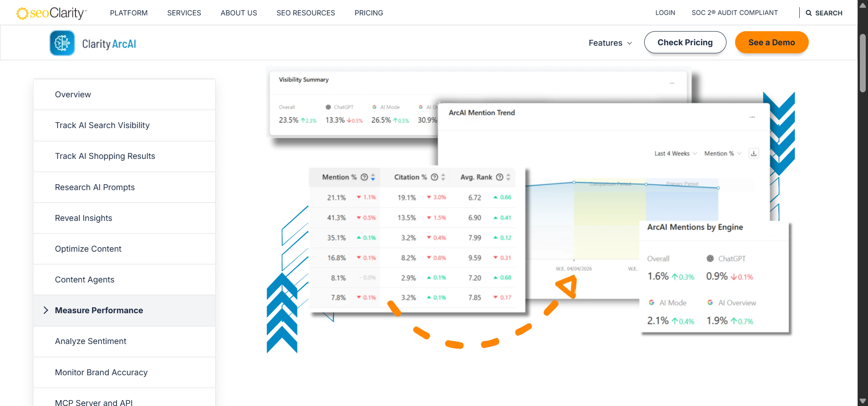Open the SEO RESOURCES menu

pos(306,13)
